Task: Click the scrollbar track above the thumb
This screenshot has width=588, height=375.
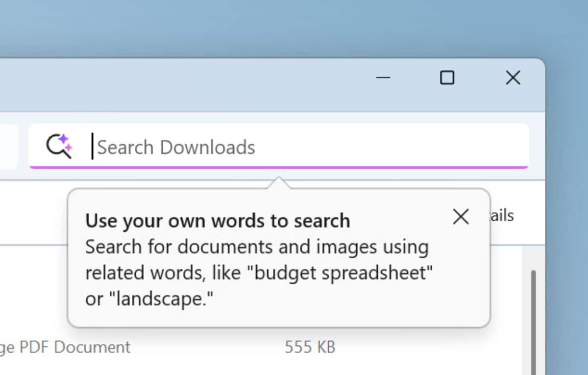Action: click(533, 257)
